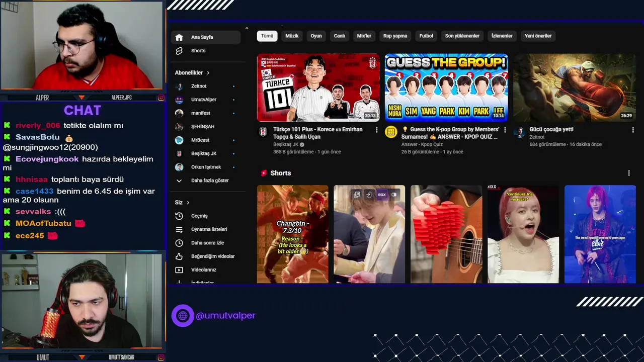Click the Beğendiğim videolar thumbs-up icon
This screenshot has width=644, height=362.
click(179, 256)
